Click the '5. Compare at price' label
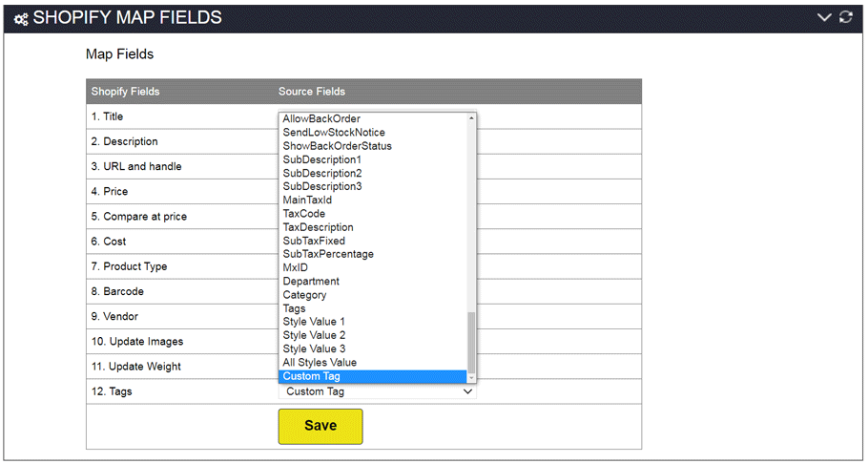Viewport: 868px width, 464px height. pos(139,217)
